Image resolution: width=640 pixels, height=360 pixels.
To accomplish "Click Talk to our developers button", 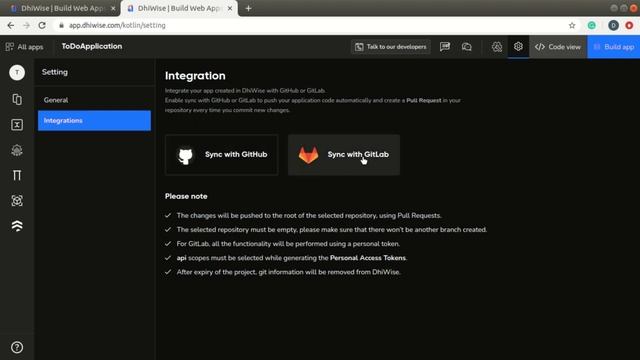I will (391, 47).
